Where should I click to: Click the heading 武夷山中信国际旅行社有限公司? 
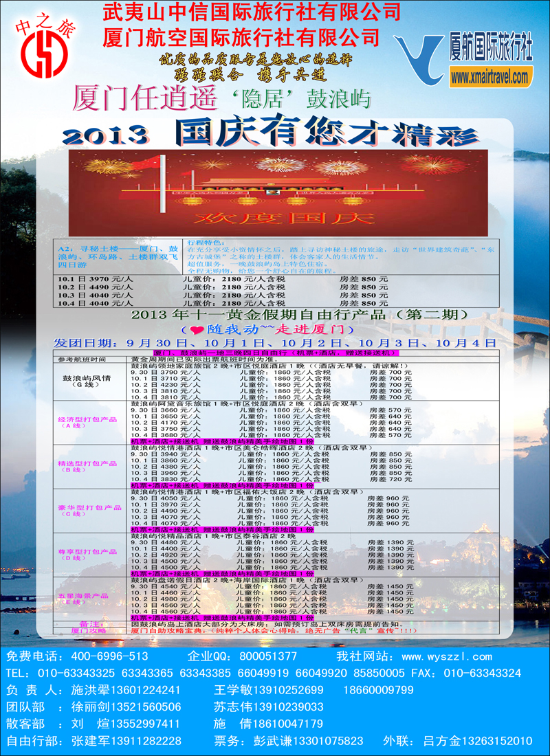click(x=252, y=12)
